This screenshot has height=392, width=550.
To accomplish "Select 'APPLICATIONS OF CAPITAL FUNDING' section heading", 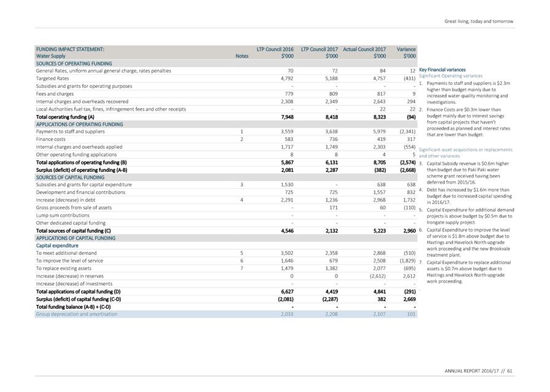I will pyautogui.click(x=76, y=238).
